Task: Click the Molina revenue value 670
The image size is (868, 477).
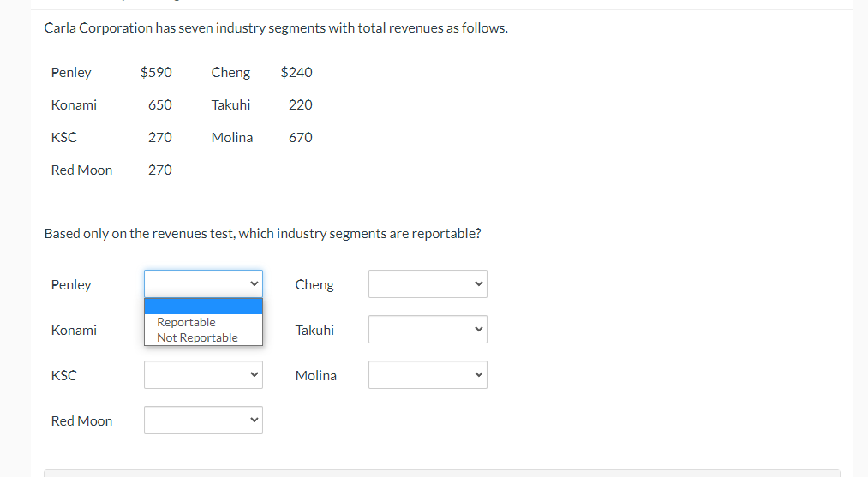Action: click(301, 138)
